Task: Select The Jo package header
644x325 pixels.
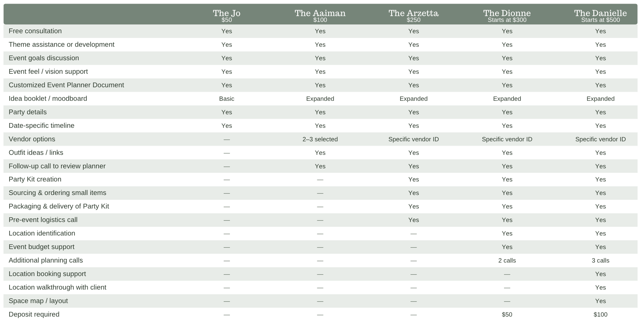Action: (x=227, y=15)
